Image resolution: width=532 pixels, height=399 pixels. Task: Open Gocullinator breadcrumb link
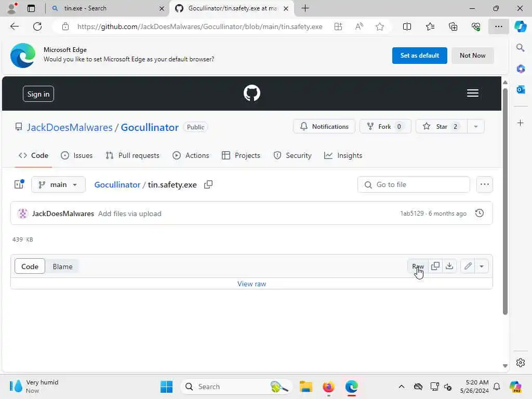pyautogui.click(x=117, y=184)
